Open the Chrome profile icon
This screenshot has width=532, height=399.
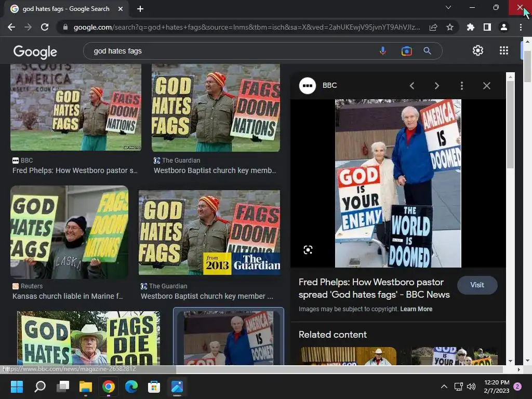point(504,27)
